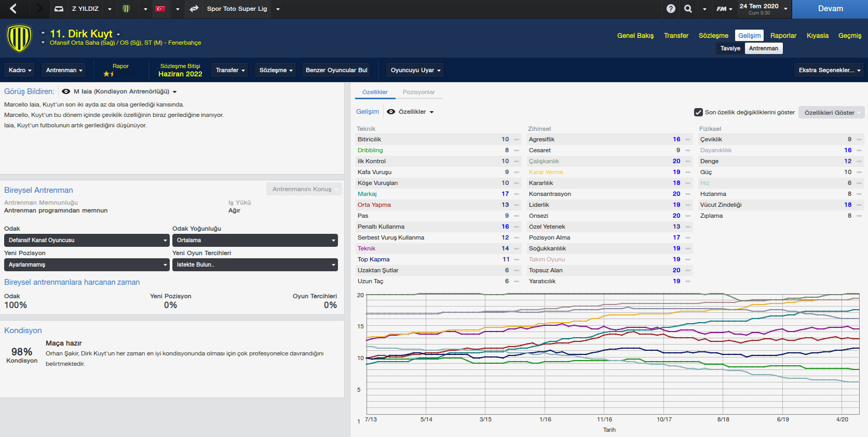Select the Antrenman sub-tab under Gelişim
This screenshot has height=437, width=868.
point(763,48)
